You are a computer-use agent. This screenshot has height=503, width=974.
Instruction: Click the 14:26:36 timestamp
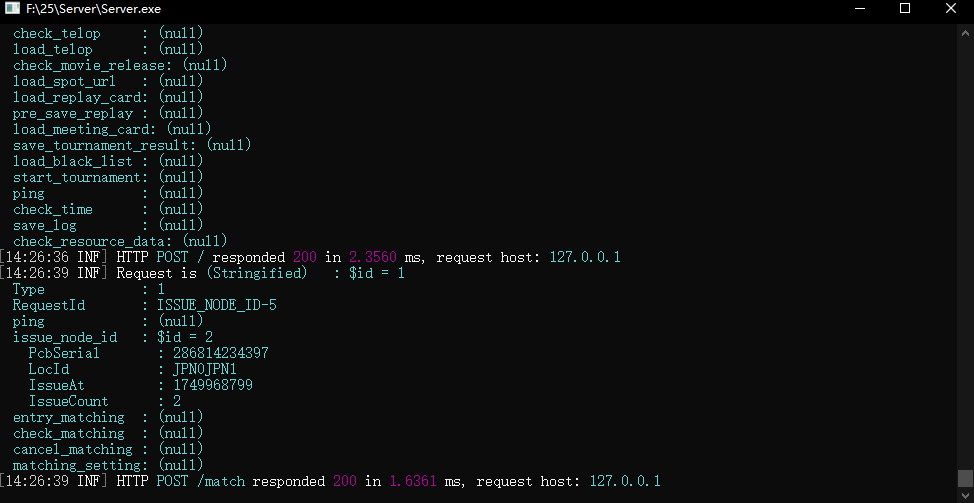[x=37, y=257]
